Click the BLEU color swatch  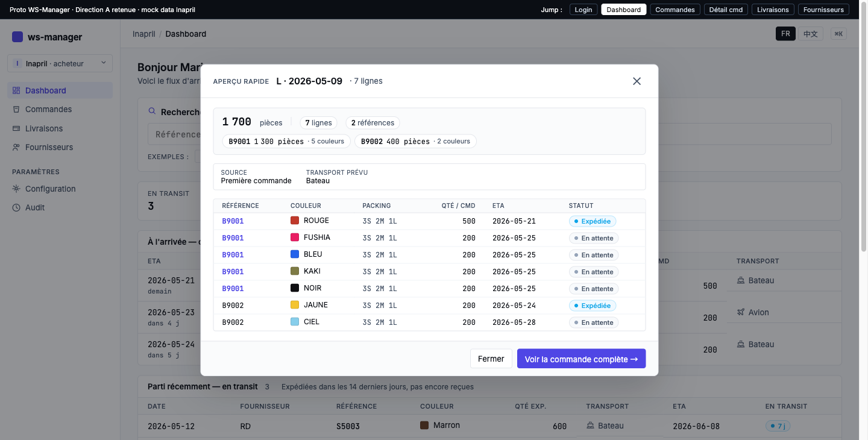(x=295, y=254)
